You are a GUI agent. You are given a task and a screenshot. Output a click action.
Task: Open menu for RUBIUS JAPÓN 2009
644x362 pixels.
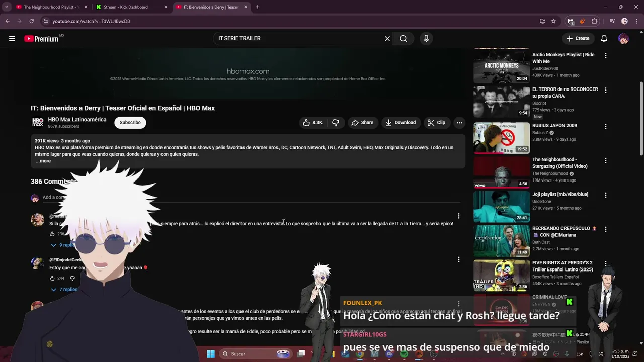[x=606, y=126]
